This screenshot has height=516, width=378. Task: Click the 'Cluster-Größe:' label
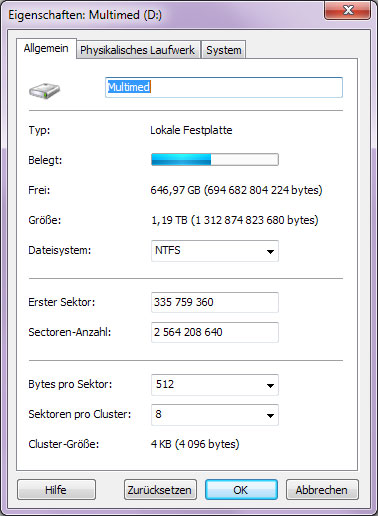click(x=64, y=444)
